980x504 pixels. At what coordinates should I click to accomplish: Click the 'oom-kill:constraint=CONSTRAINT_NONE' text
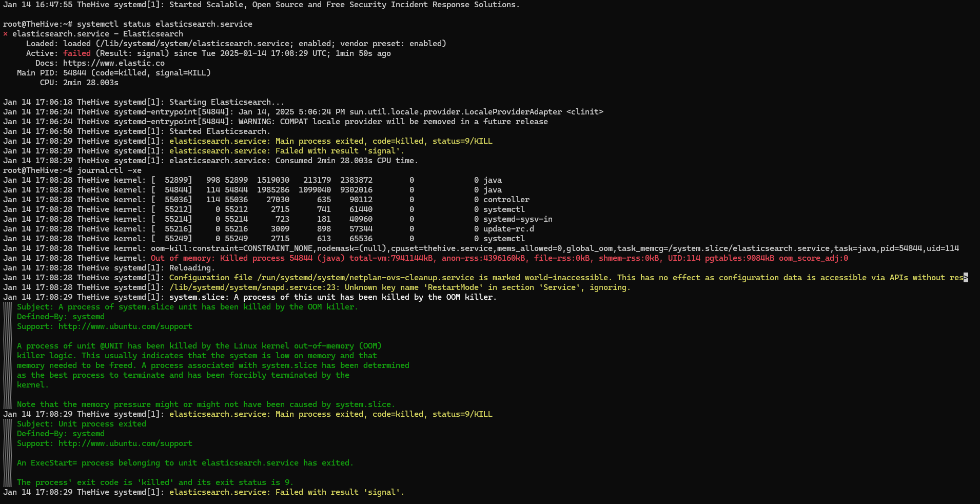232,248
